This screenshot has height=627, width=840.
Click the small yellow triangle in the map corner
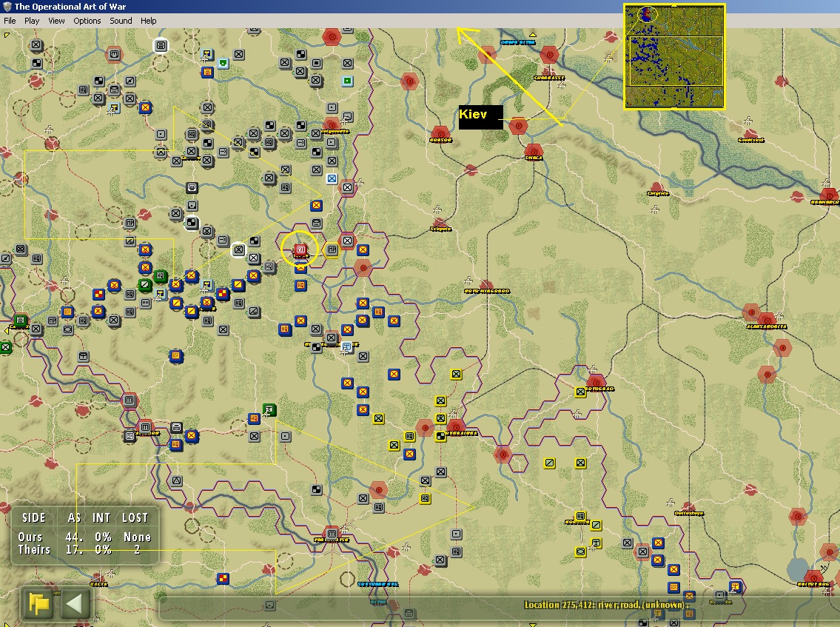coord(7,35)
